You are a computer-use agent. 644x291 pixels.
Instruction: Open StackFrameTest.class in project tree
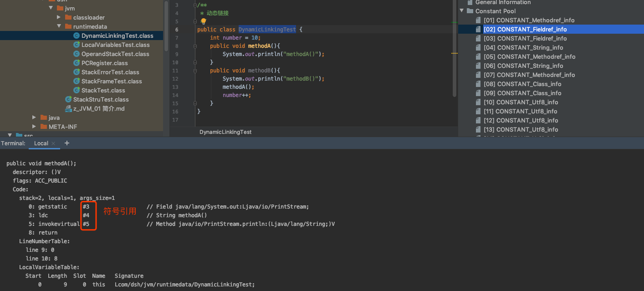click(112, 81)
